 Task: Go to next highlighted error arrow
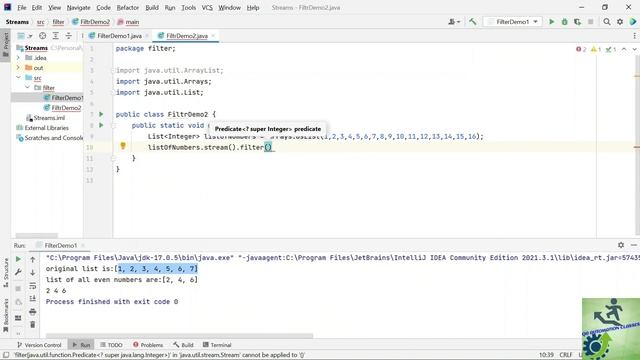pyautogui.click(x=634, y=49)
